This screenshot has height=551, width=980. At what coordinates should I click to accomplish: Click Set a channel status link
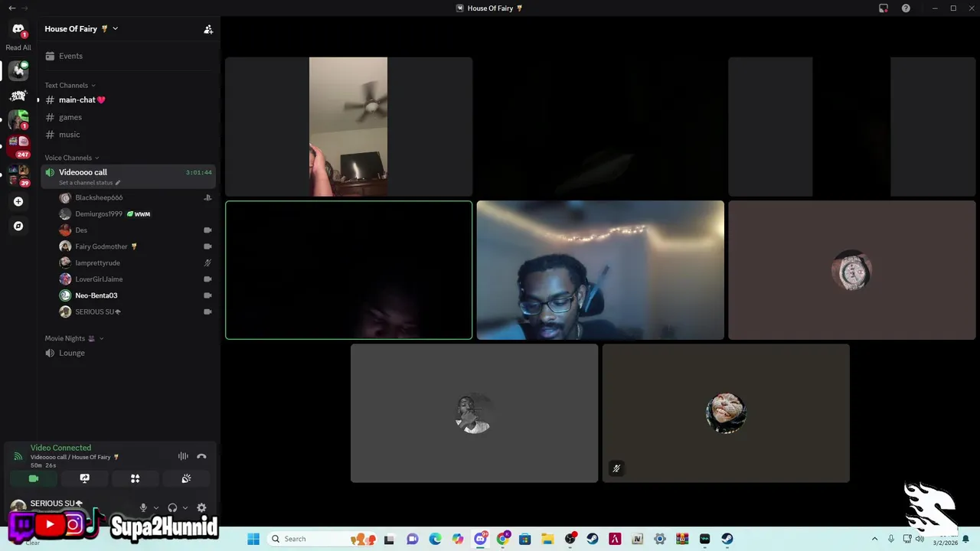pos(89,183)
